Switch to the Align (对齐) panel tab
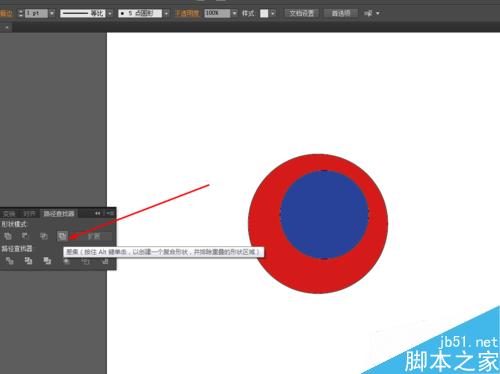The image size is (500, 374). click(x=29, y=214)
